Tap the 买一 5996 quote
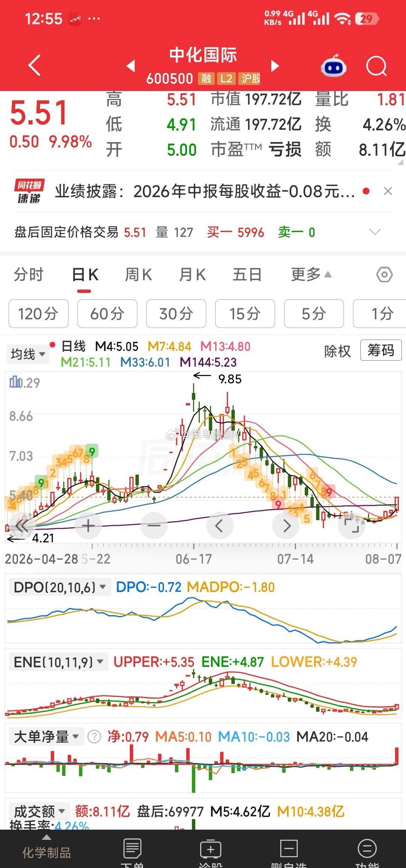The height and width of the screenshot is (868, 406). click(x=236, y=232)
